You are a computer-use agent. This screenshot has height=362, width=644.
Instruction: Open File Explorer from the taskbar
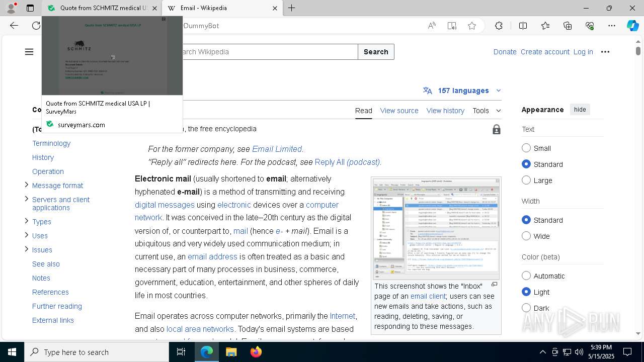[231, 352]
